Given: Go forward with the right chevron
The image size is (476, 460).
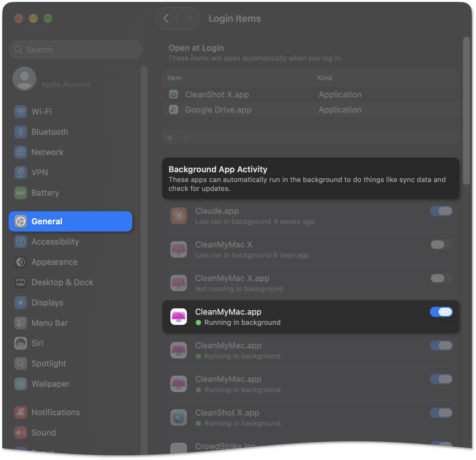Looking at the screenshot, I should pos(189,18).
